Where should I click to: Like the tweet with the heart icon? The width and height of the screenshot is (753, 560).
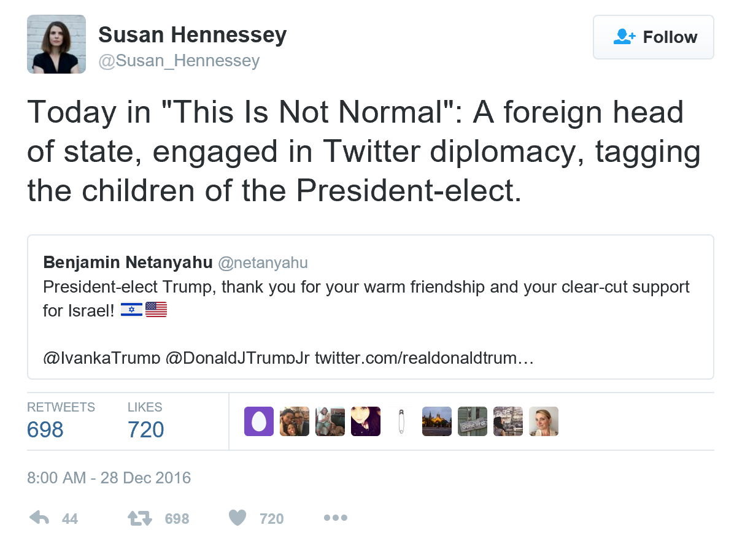coord(237,518)
